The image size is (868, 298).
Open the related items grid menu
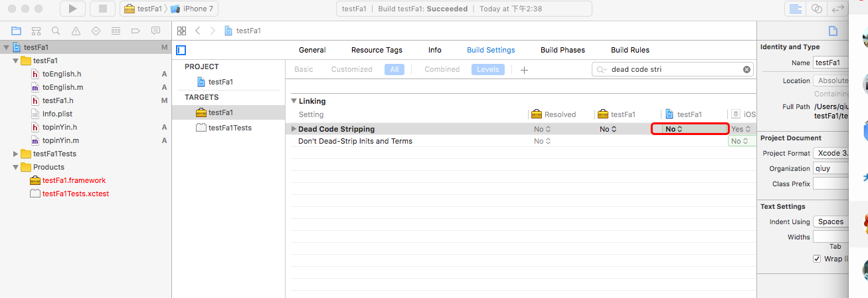pos(181,31)
